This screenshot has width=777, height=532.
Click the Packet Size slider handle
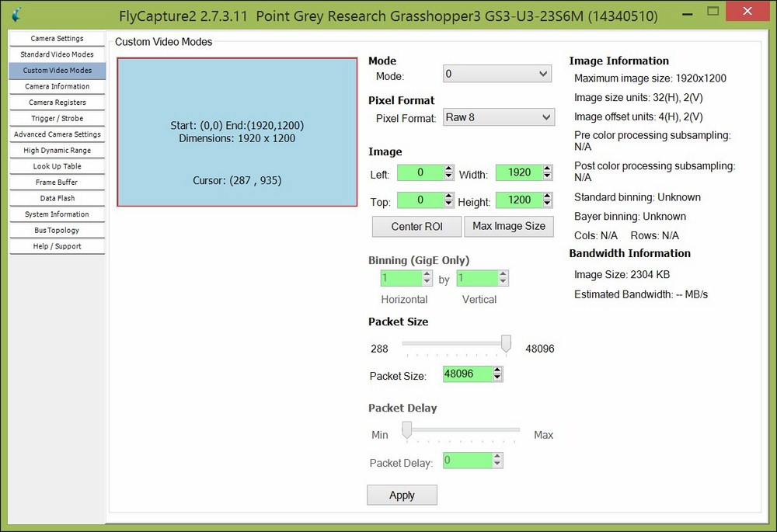pyautogui.click(x=506, y=343)
